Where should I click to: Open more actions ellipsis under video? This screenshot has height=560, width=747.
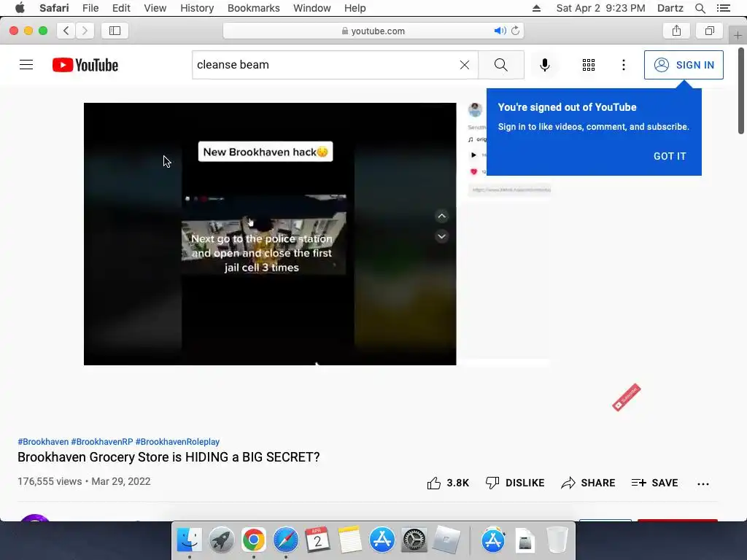click(703, 484)
